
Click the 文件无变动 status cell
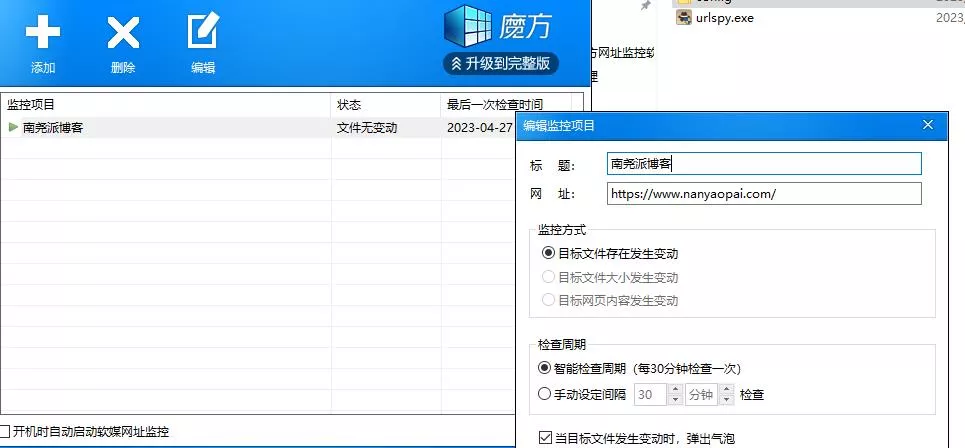coord(367,128)
